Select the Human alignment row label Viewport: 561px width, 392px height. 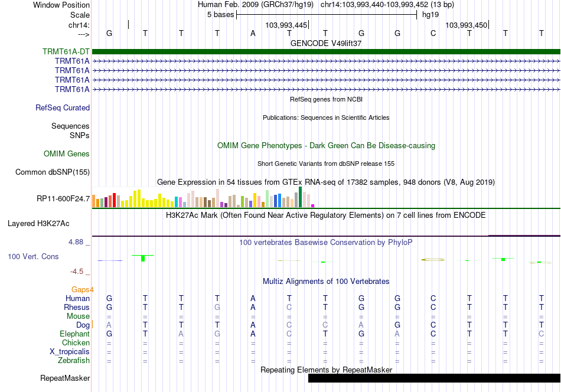click(77, 298)
